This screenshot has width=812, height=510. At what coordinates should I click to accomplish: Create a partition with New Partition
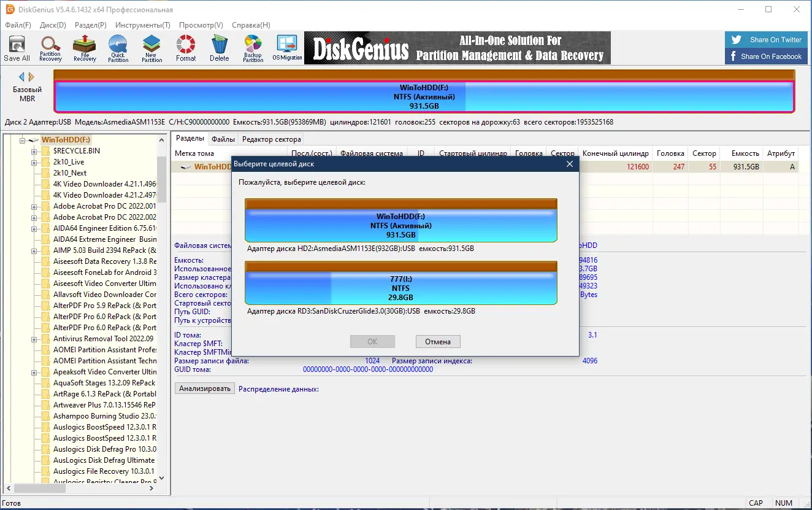coord(151,48)
